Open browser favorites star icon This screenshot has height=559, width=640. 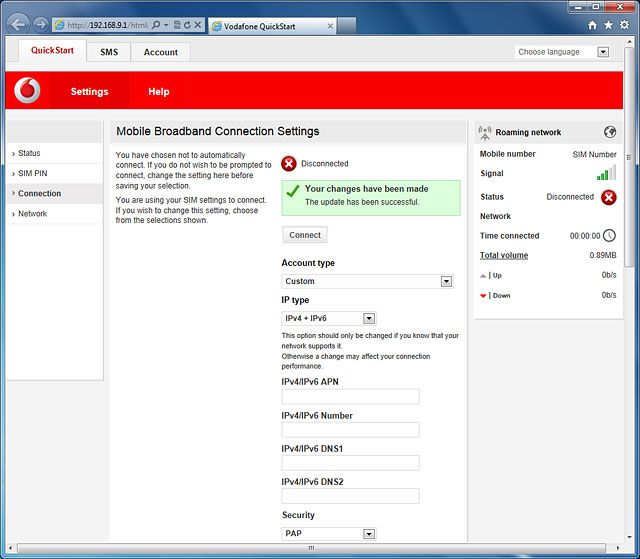(x=609, y=24)
